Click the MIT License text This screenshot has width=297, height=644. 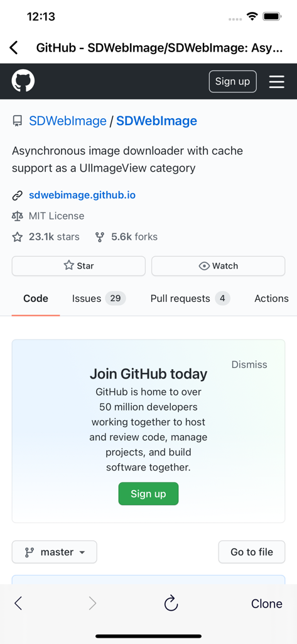point(57,216)
